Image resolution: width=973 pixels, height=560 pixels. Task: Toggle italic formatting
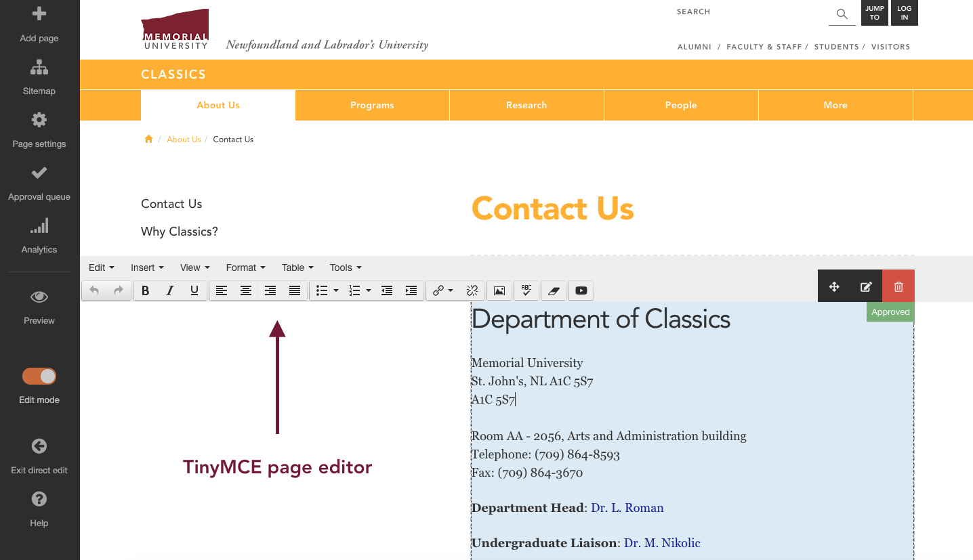pos(170,290)
